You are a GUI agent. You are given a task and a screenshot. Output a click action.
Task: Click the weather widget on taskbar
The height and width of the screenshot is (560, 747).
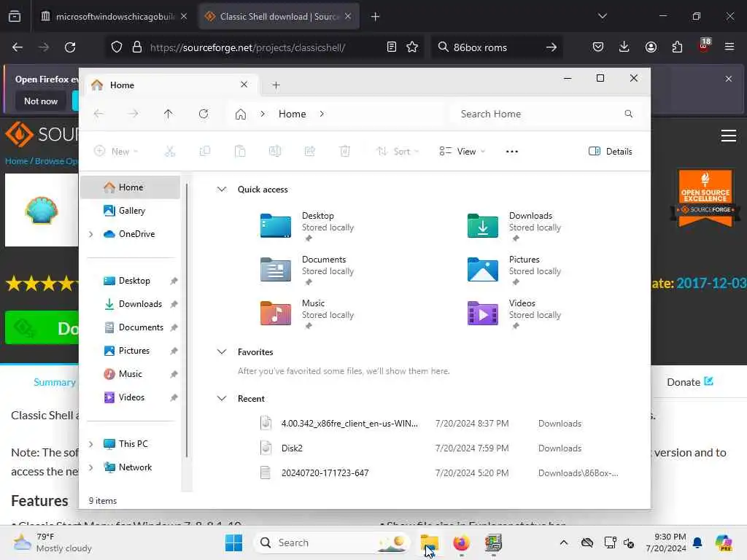coord(53,542)
